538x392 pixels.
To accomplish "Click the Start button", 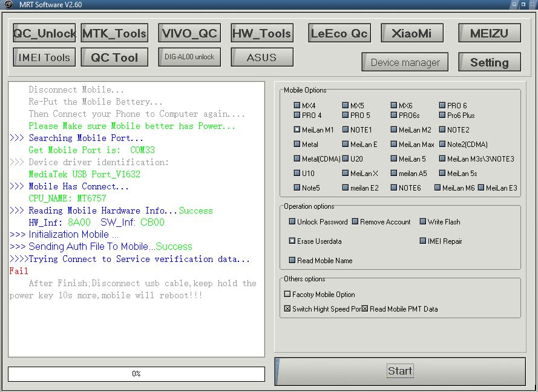I will tap(400, 371).
